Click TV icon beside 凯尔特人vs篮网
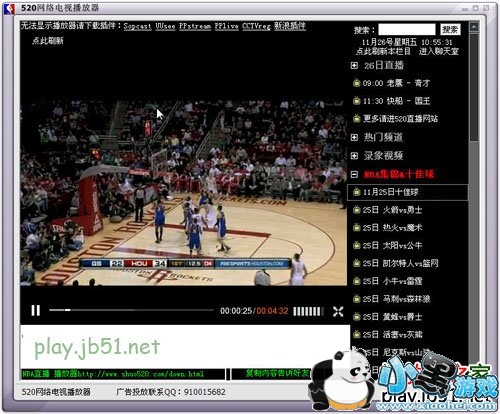Screen dimensions: 500x414 point(357,263)
